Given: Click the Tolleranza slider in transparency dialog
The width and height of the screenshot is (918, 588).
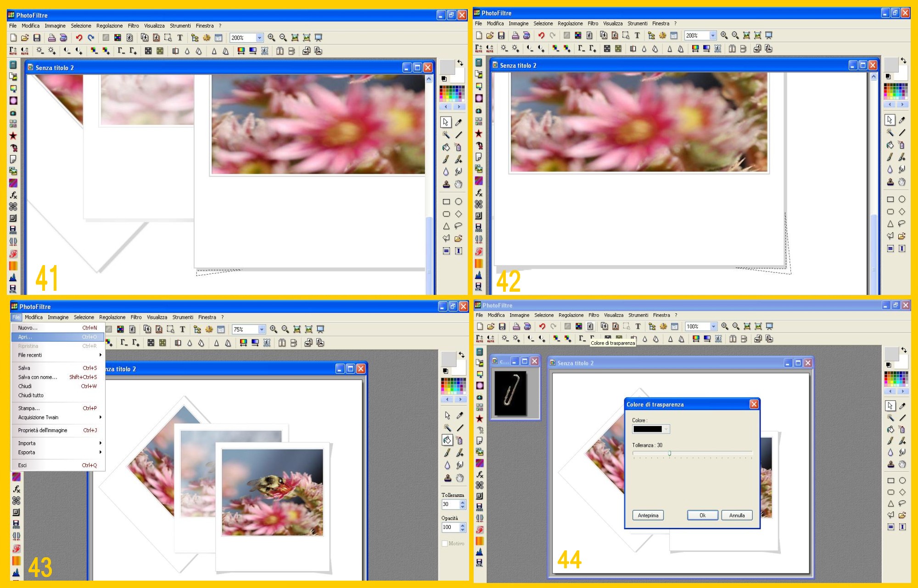Looking at the screenshot, I should (670, 454).
